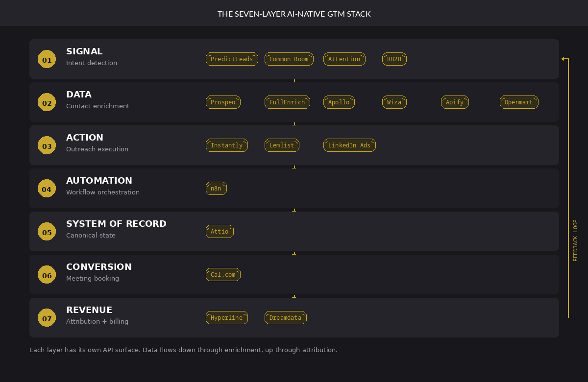Click the 02 badge on the Data layer
The height and width of the screenshot is (382, 588).
click(x=47, y=102)
